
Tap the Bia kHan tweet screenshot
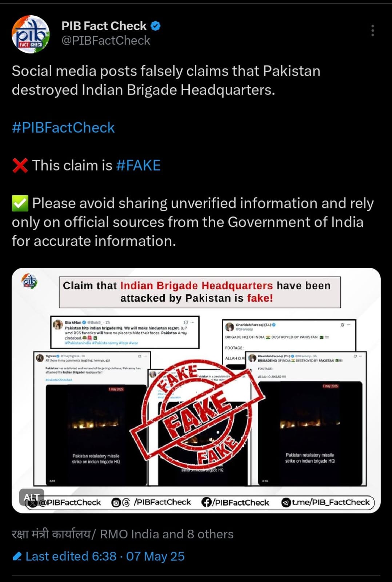pyautogui.click(x=125, y=332)
